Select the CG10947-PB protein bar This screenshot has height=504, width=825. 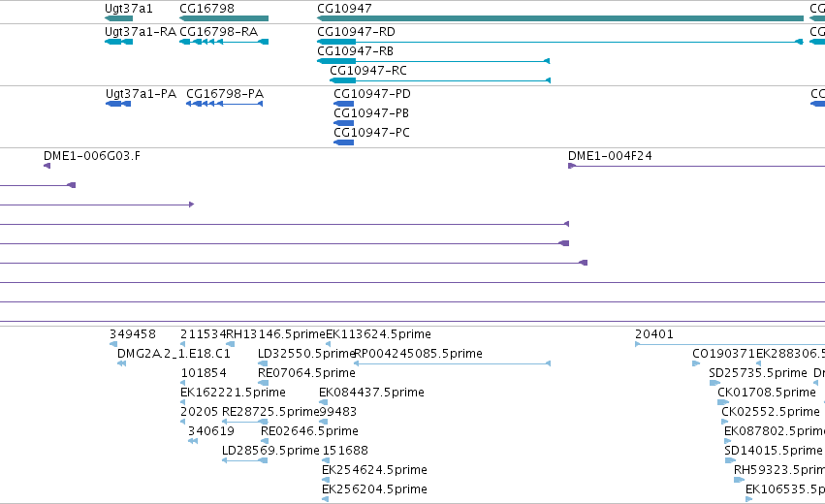point(343,123)
